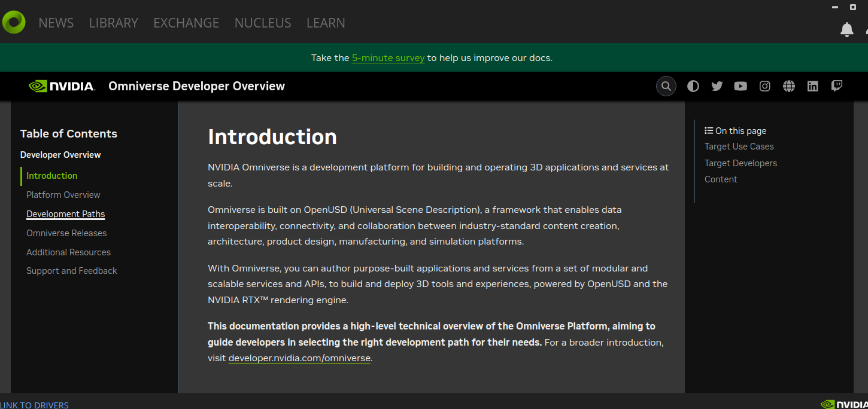Viewport: 868px width, 409px height.
Task: Click the Table of Contents heading
Action: point(69,134)
